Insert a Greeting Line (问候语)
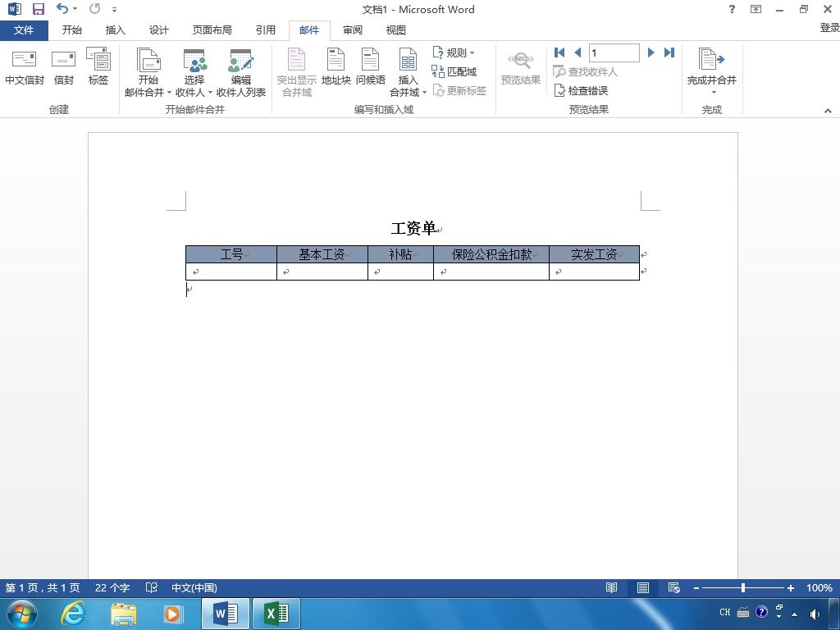This screenshot has height=630, width=840. click(370, 67)
